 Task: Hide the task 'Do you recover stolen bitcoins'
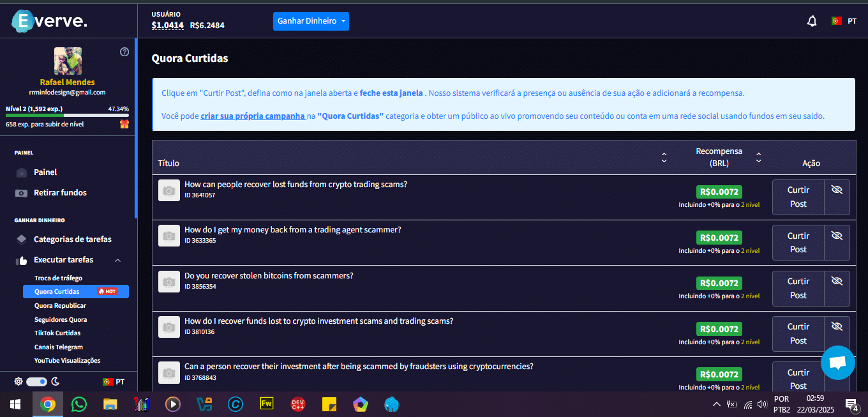coord(837,281)
